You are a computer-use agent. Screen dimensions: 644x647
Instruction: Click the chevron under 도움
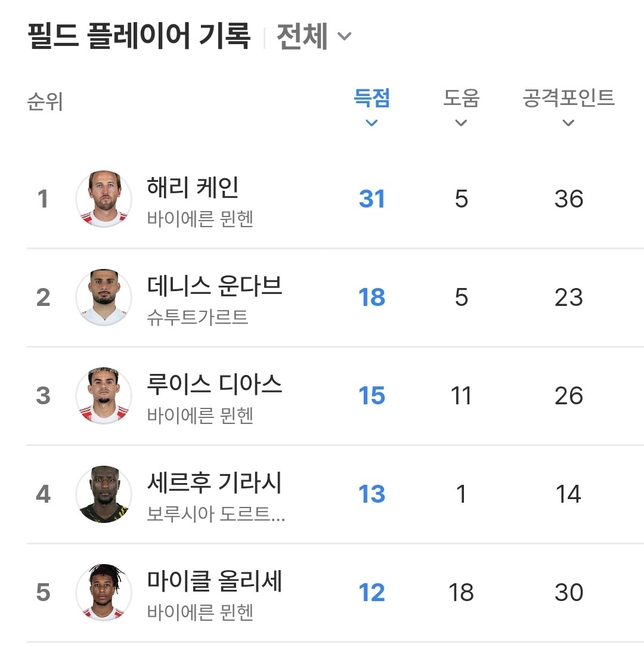[461, 123]
